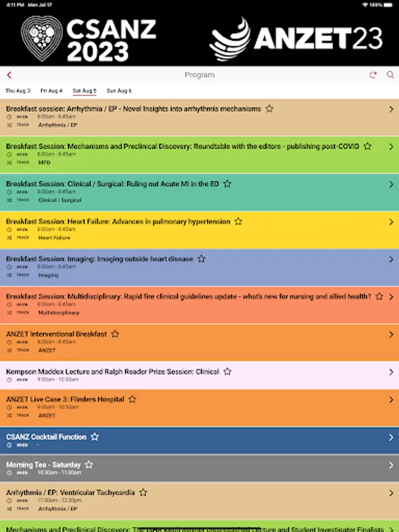399x532 pixels.
Task: Select the Sat Aug 5 tab
Action: click(85, 90)
